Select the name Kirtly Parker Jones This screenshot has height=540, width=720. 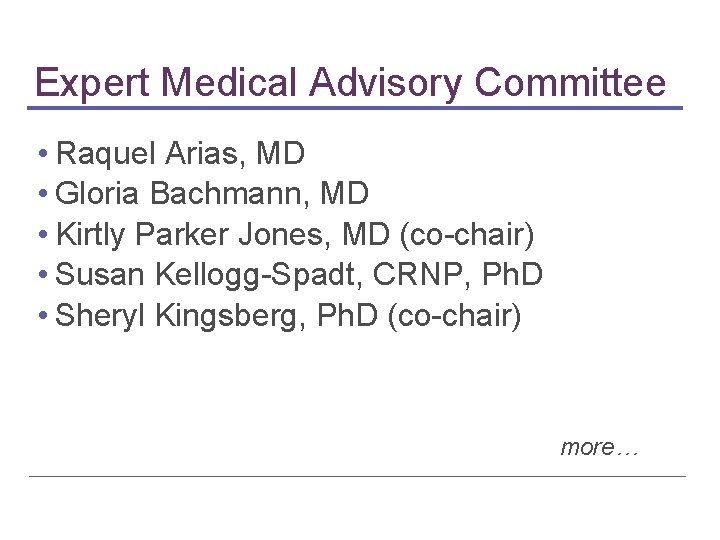[x=193, y=235]
